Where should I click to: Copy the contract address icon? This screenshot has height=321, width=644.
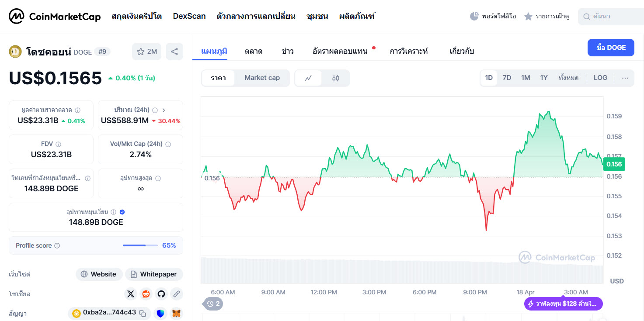[x=143, y=313]
